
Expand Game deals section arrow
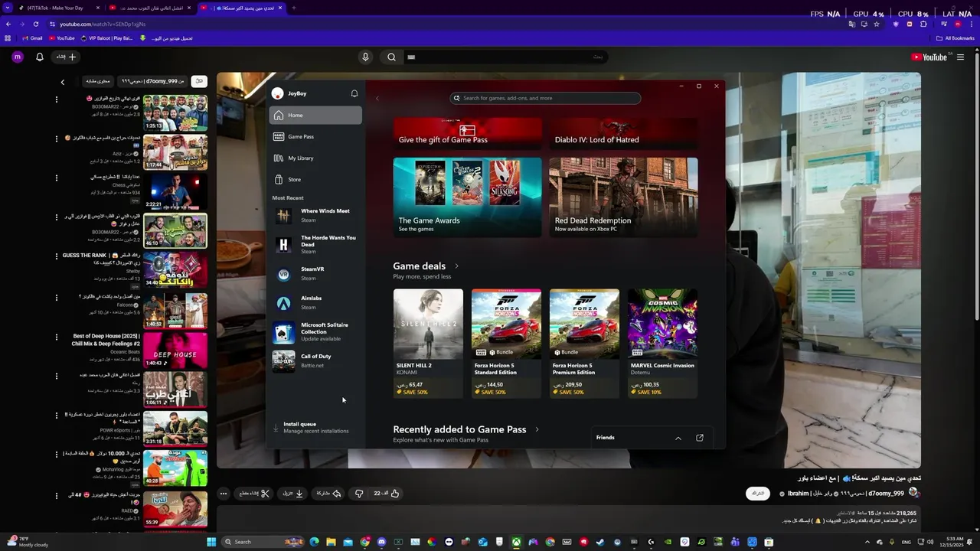click(456, 266)
